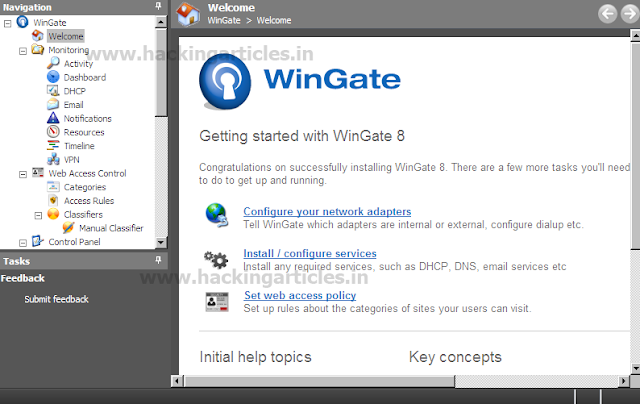Click the house icon in Welcome header
Screen dimensions: 640x404
(x=188, y=14)
